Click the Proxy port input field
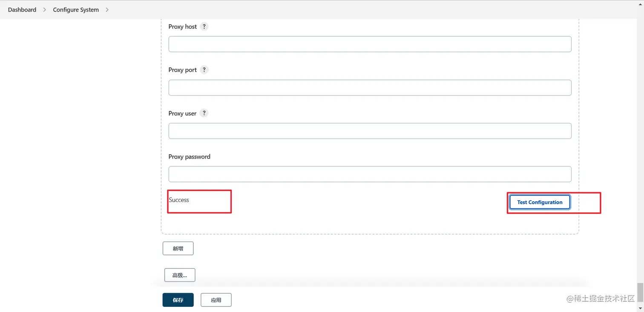 370,88
